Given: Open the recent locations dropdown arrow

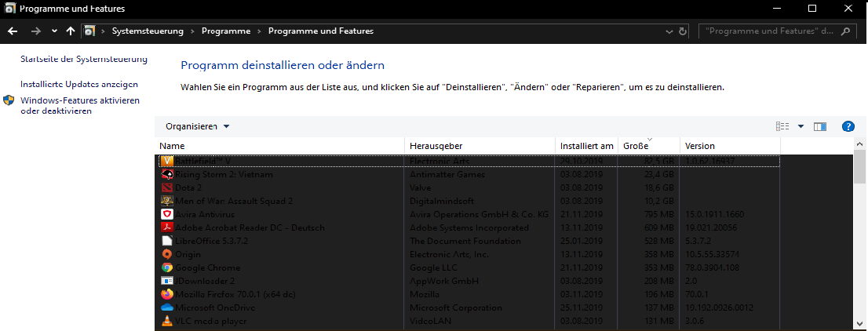Looking at the screenshot, I should [x=54, y=31].
